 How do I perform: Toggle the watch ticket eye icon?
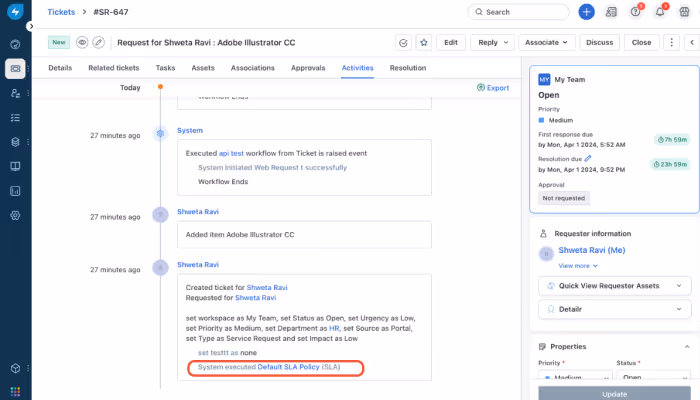point(82,42)
